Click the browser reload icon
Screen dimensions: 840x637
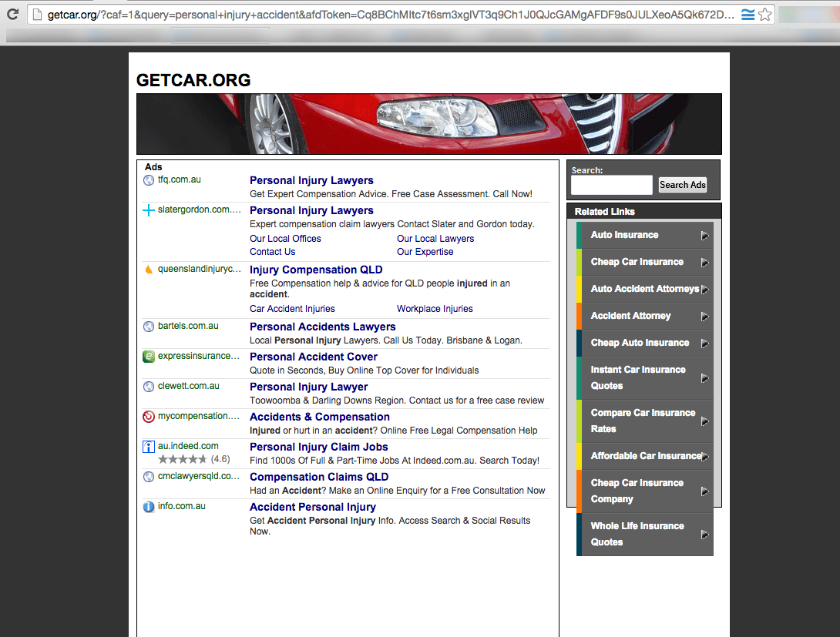point(12,13)
